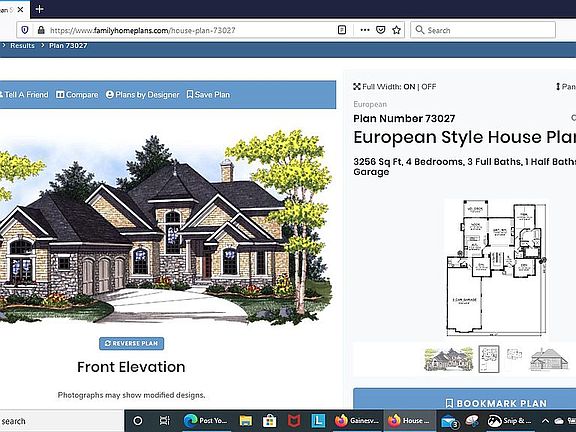
Task: Click Save Plan bookmark option
Action: tap(208, 95)
